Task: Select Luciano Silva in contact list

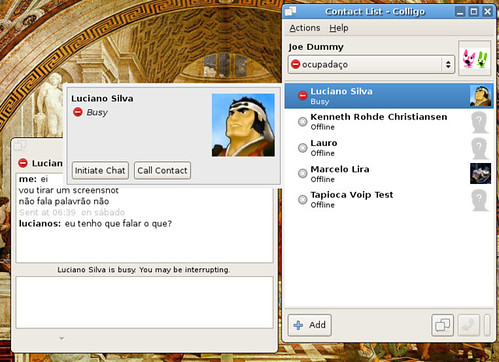Action: click(x=389, y=96)
